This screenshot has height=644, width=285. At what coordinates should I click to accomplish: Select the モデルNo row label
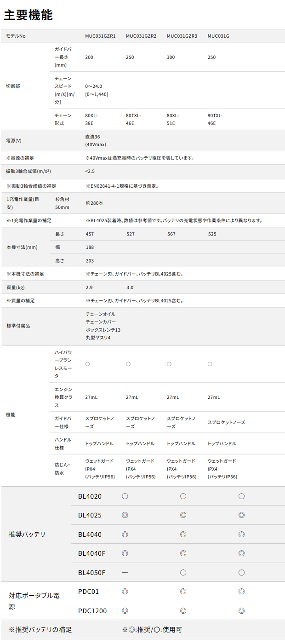pos(16,36)
